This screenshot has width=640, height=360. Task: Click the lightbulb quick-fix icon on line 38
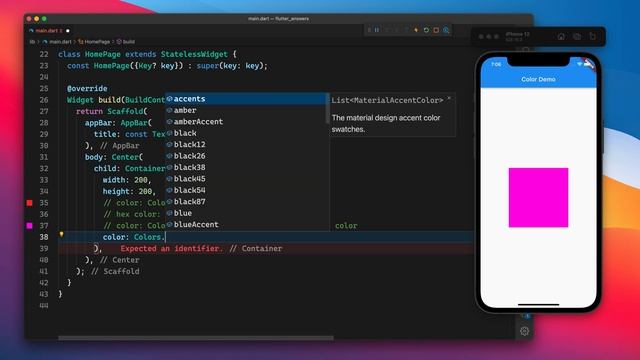(61, 234)
